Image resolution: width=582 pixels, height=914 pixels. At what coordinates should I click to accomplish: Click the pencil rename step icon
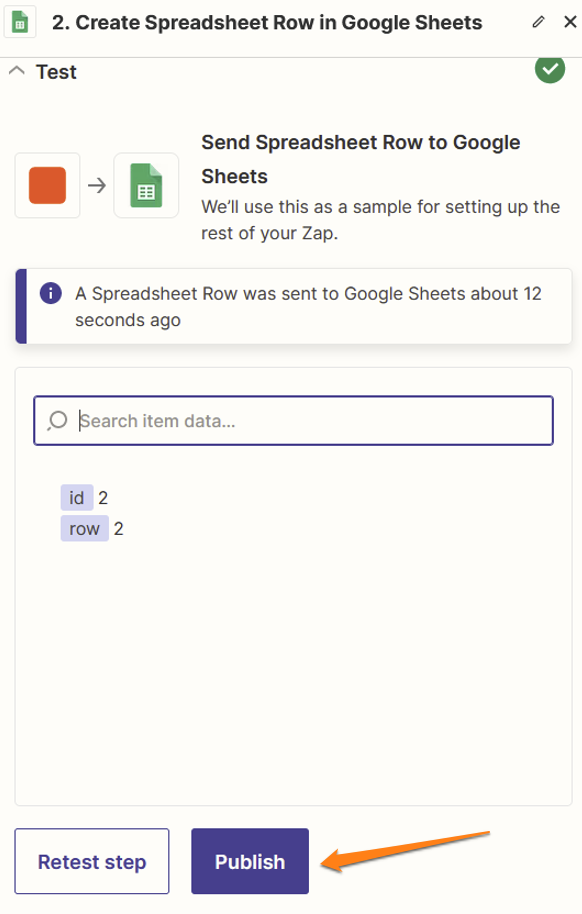point(538,22)
